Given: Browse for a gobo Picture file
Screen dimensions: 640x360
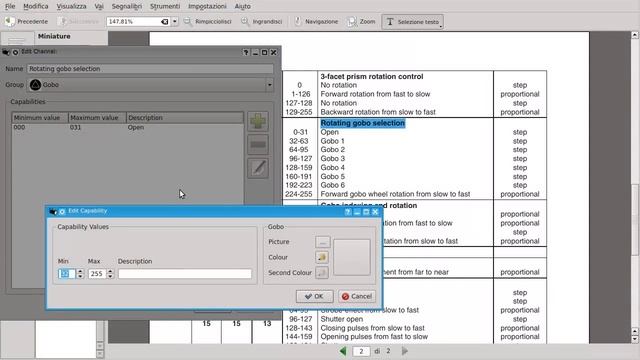Looking at the screenshot, I should [x=322, y=242].
